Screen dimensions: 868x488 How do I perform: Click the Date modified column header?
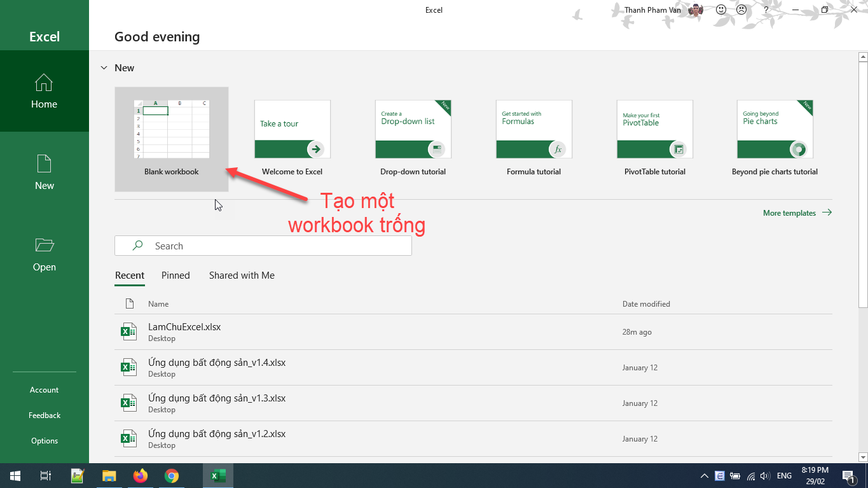(x=646, y=304)
